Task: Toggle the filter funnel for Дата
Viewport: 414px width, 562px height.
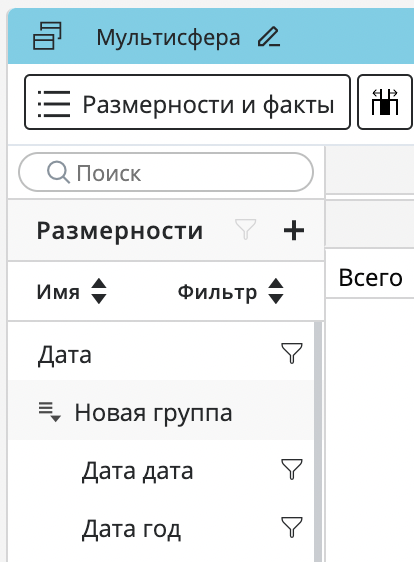Action: coord(292,353)
